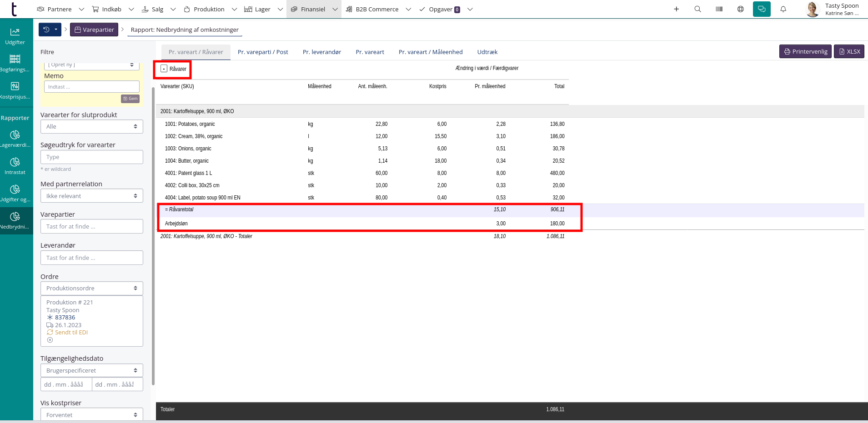Open the Ordre type dropdown
Screen dimensions: 868x423
point(91,288)
